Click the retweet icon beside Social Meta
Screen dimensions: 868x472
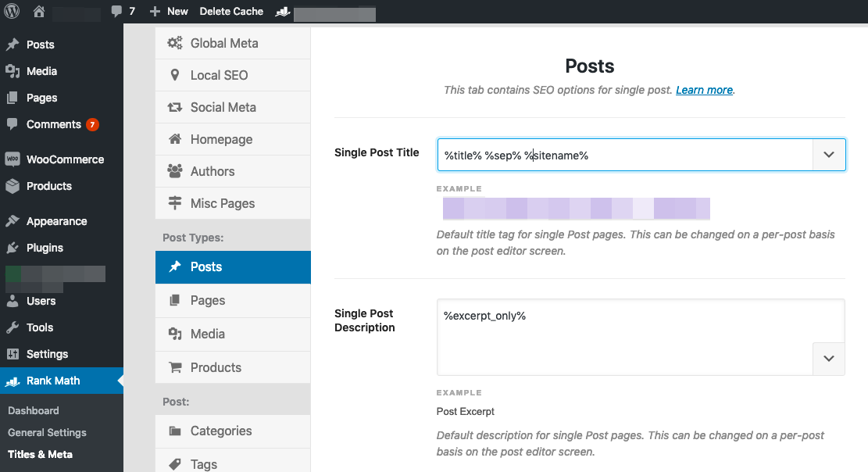(175, 107)
